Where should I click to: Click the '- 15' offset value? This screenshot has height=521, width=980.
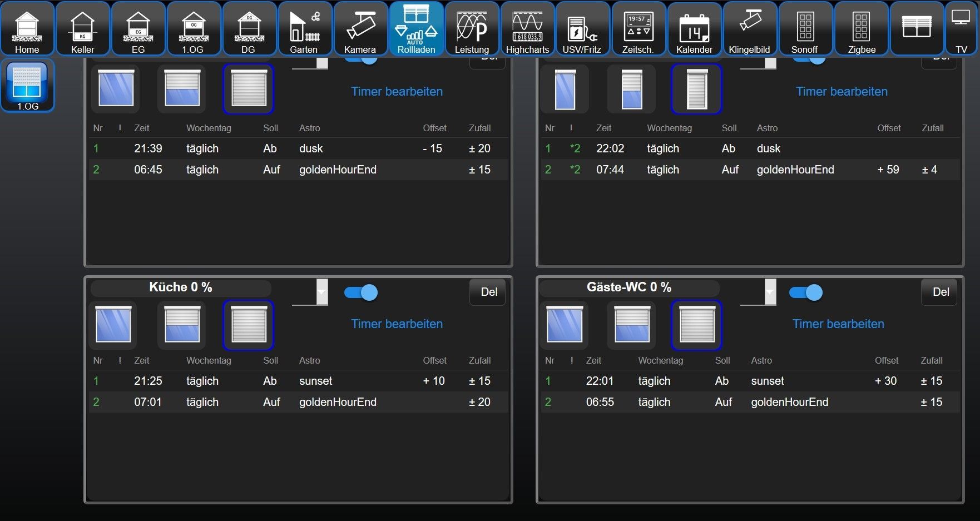[433, 148]
